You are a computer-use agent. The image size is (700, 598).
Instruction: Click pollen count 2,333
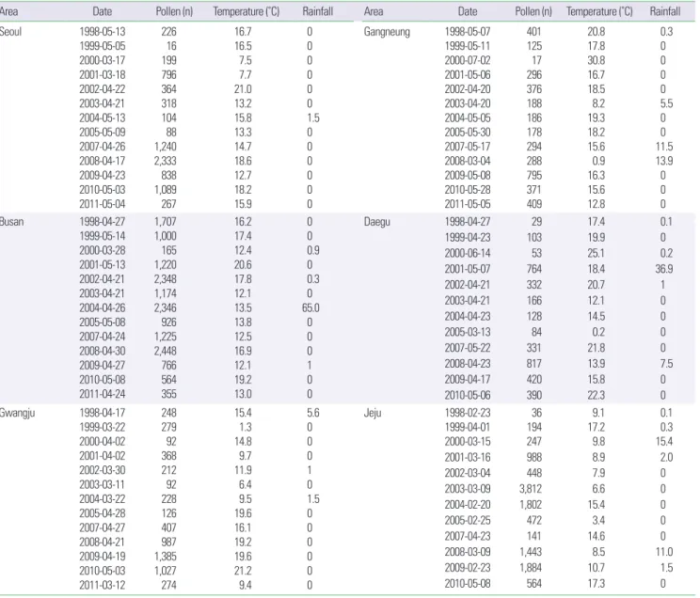tap(166, 161)
